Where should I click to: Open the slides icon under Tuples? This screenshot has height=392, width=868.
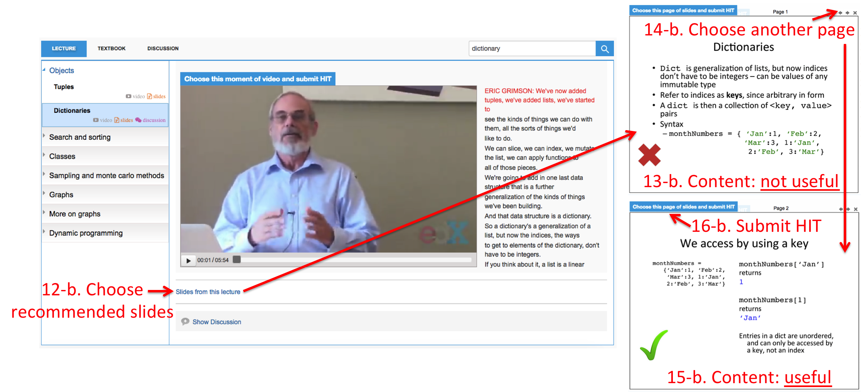pos(156,96)
